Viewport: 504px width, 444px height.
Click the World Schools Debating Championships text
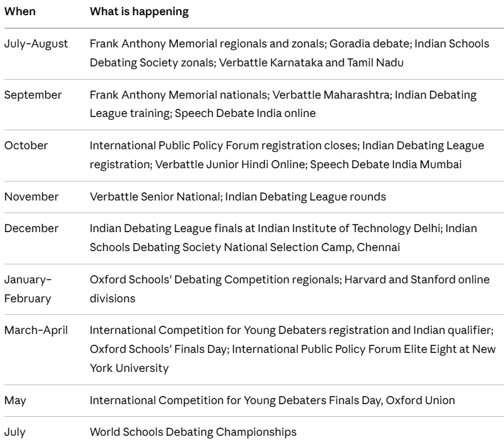tap(193, 433)
